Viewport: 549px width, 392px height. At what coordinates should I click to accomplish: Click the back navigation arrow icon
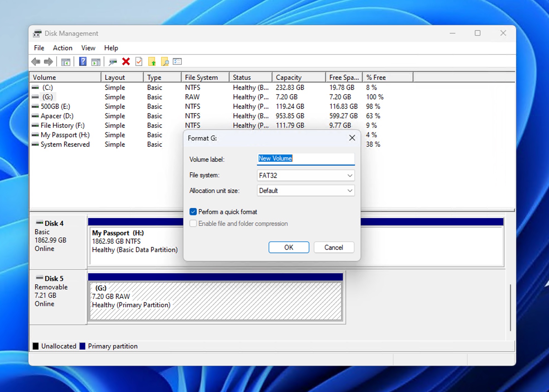click(36, 62)
